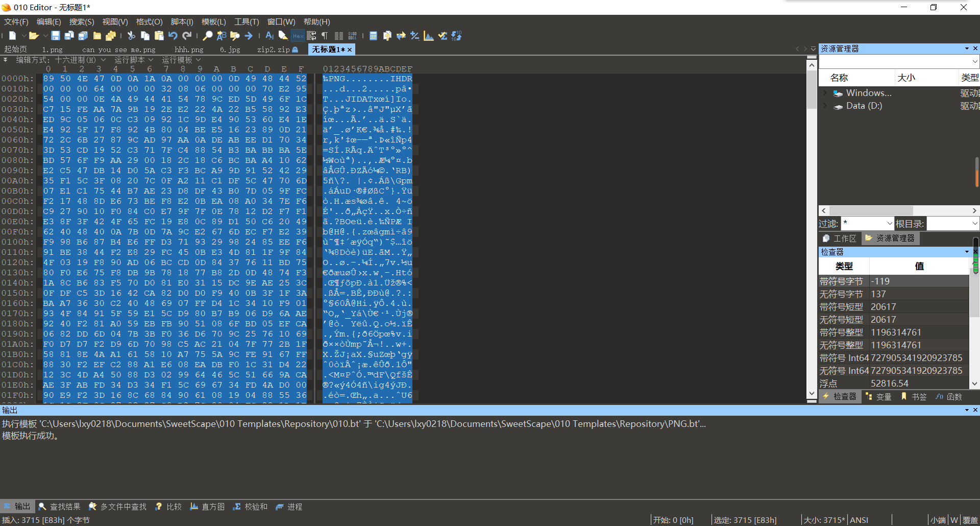Image resolution: width=980 pixels, height=526 pixels.
Task: Toggle the Hex edit mode button
Action: point(298,36)
